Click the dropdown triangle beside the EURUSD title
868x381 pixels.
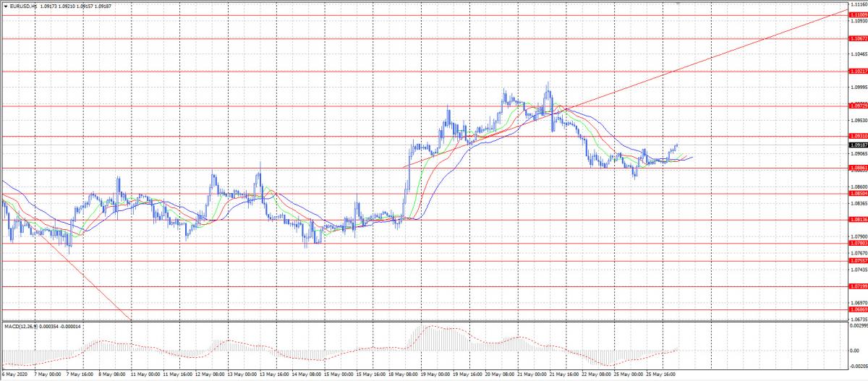(x=6, y=5)
